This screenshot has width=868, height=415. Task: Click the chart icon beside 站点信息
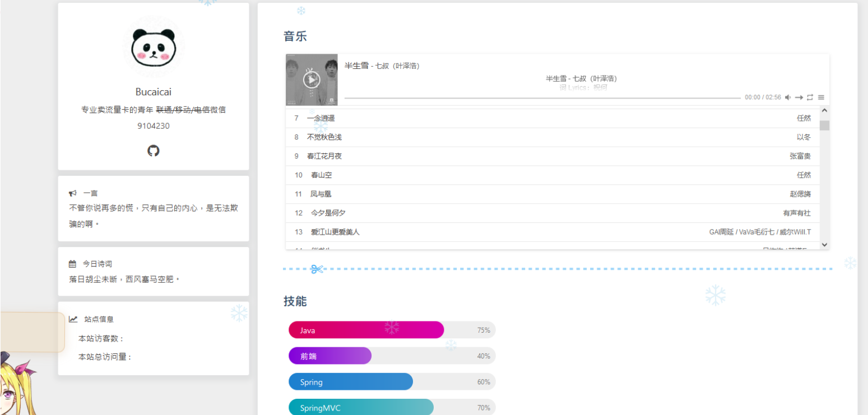[x=73, y=319]
